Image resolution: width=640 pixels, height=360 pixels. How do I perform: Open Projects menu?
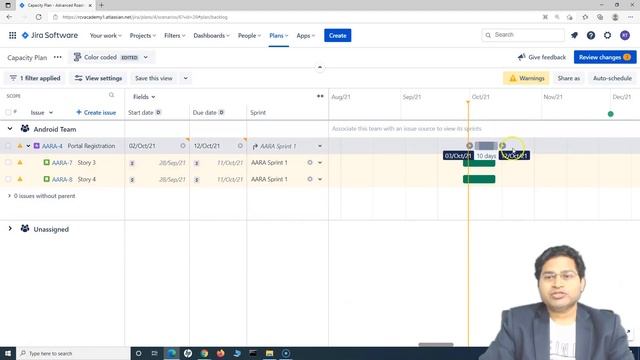(x=142, y=36)
